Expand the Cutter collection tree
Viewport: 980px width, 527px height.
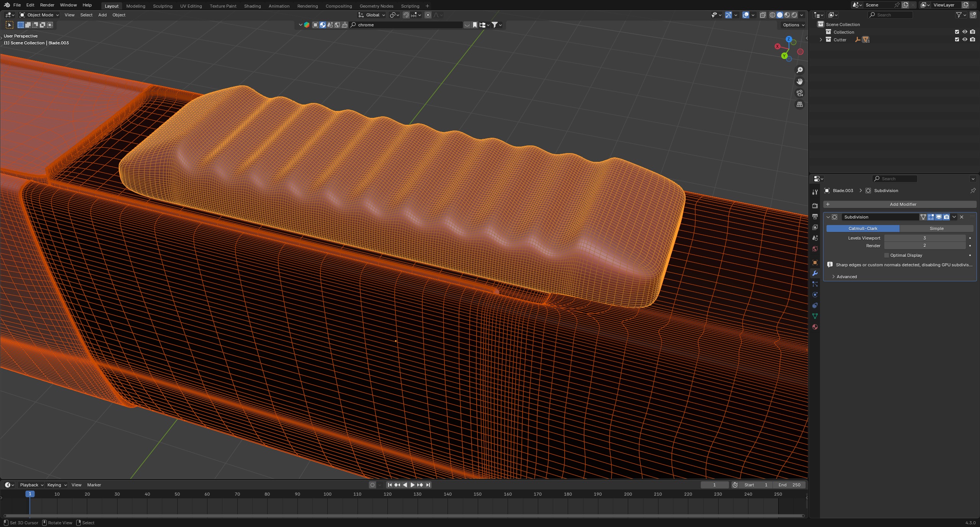click(x=821, y=40)
